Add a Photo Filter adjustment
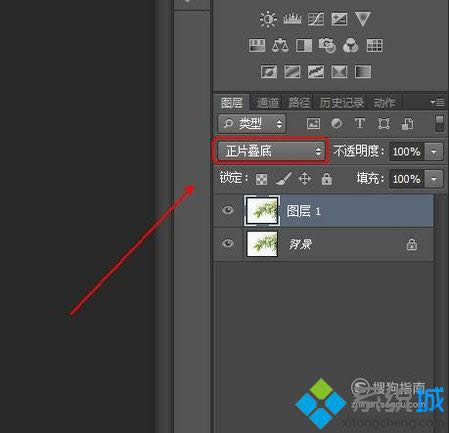 (x=327, y=45)
